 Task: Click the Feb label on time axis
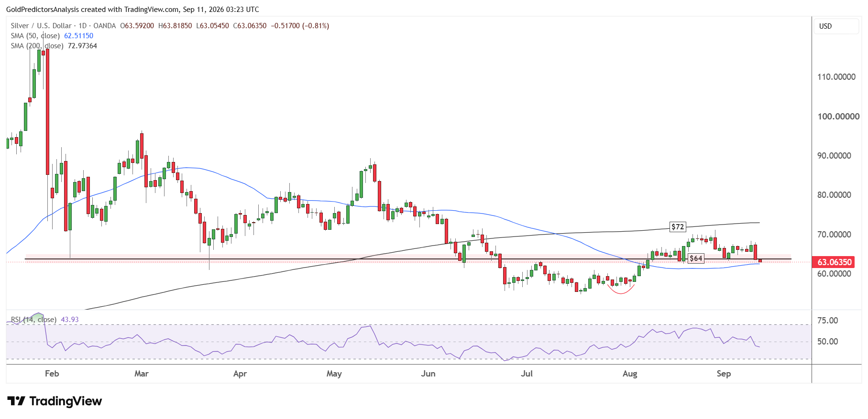point(52,374)
